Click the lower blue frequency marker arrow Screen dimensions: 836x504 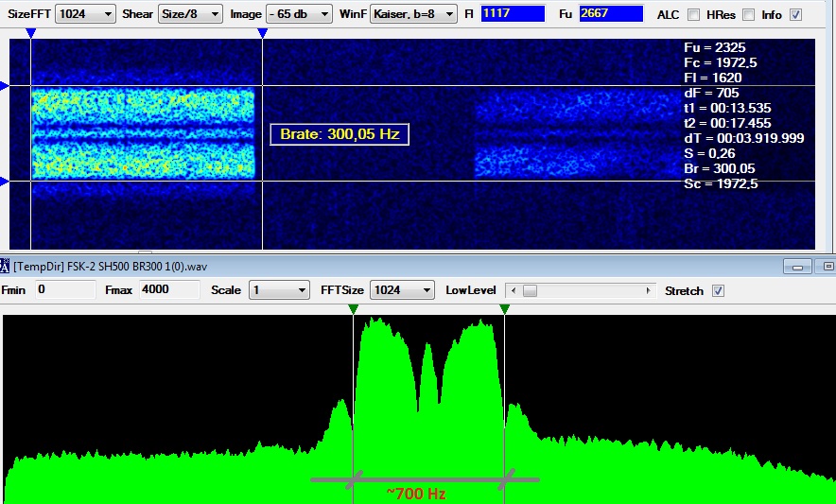click(x=5, y=182)
